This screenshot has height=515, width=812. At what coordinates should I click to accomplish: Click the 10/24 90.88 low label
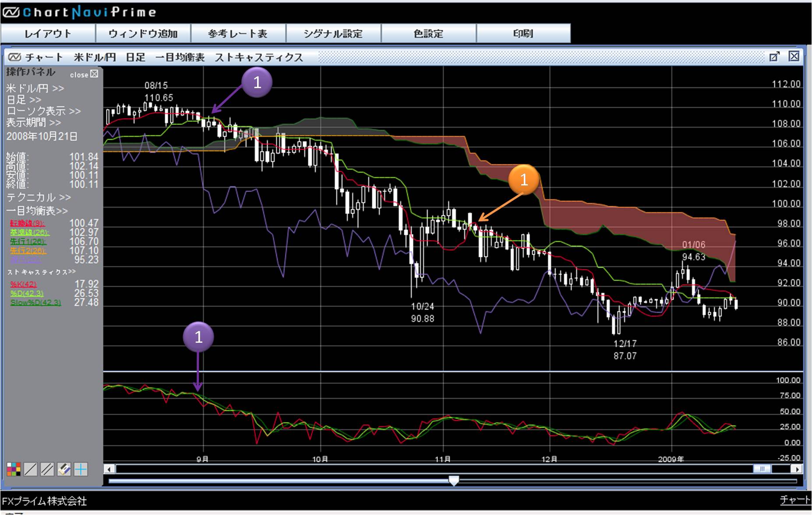(x=423, y=313)
